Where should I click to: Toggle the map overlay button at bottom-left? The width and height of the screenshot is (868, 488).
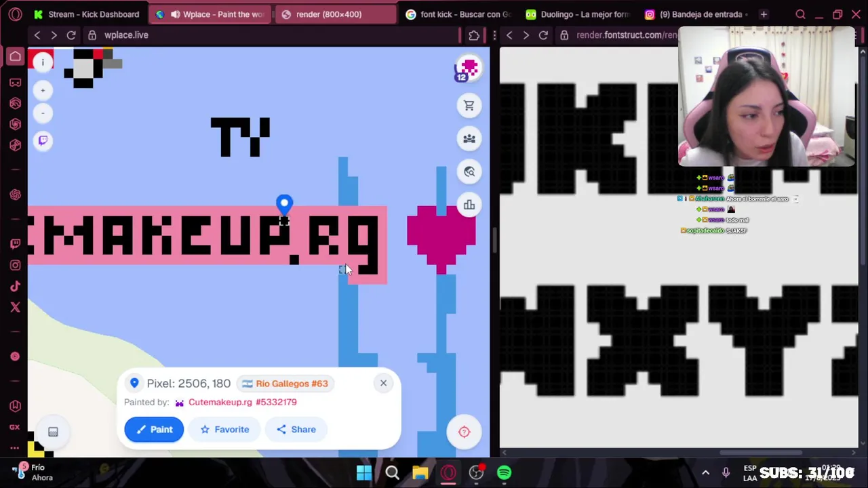[53, 432]
